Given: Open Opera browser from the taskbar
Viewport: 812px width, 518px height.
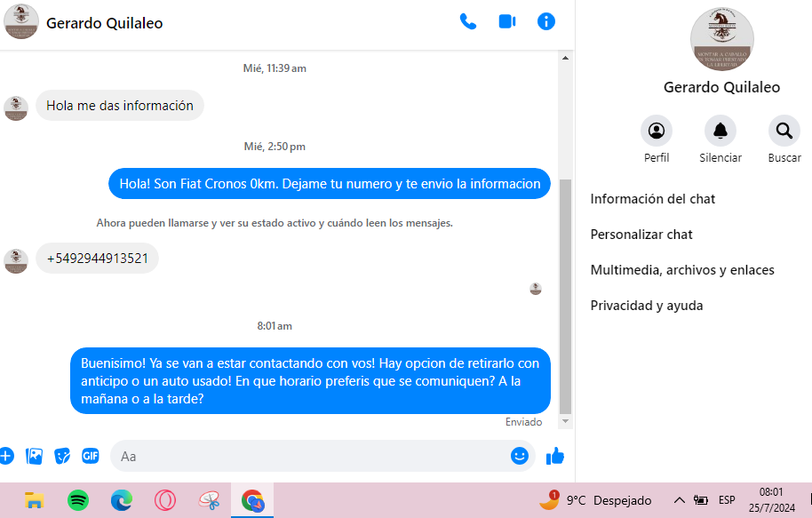Looking at the screenshot, I should [165, 500].
